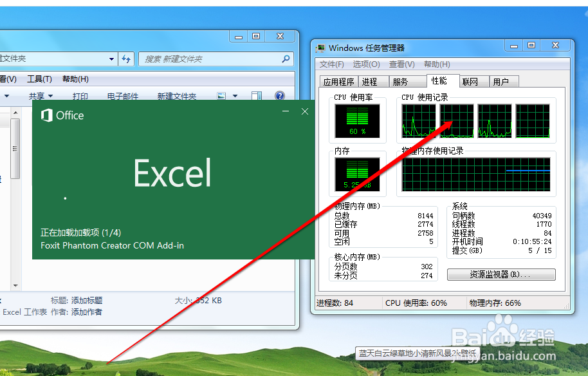Screen dimensions: 588x376
Task: Click the 开机时间 value 0:10:55:24
Action: 532,241
